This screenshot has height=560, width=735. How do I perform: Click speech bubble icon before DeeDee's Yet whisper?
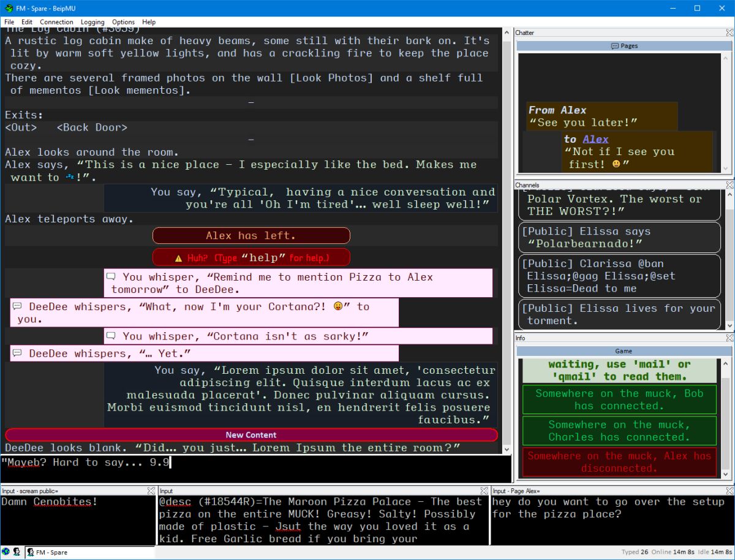pyautogui.click(x=18, y=354)
